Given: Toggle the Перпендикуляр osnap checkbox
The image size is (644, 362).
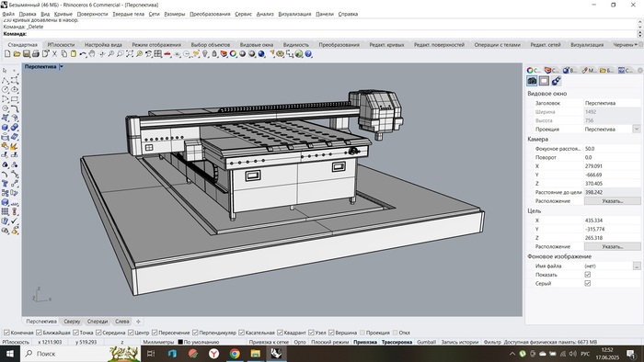Looking at the screenshot, I should [195, 333].
